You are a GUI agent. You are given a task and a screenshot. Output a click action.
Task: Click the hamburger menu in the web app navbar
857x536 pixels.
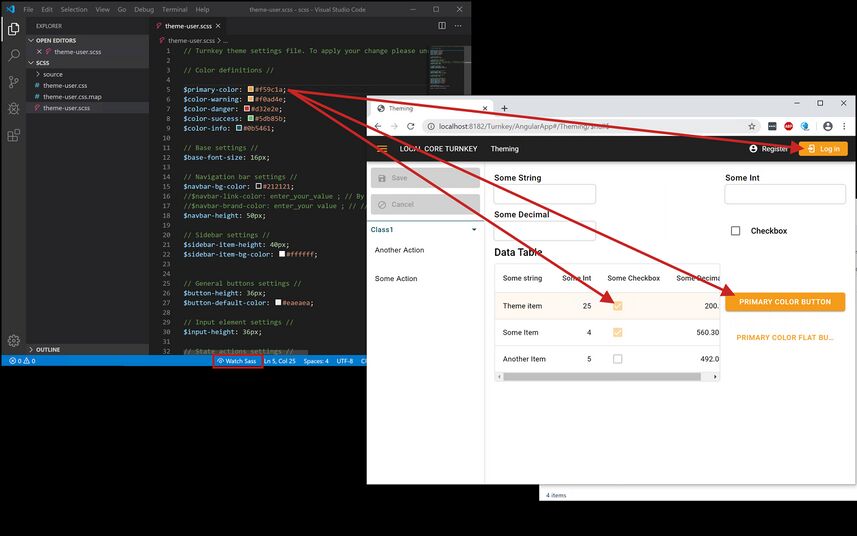381,149
